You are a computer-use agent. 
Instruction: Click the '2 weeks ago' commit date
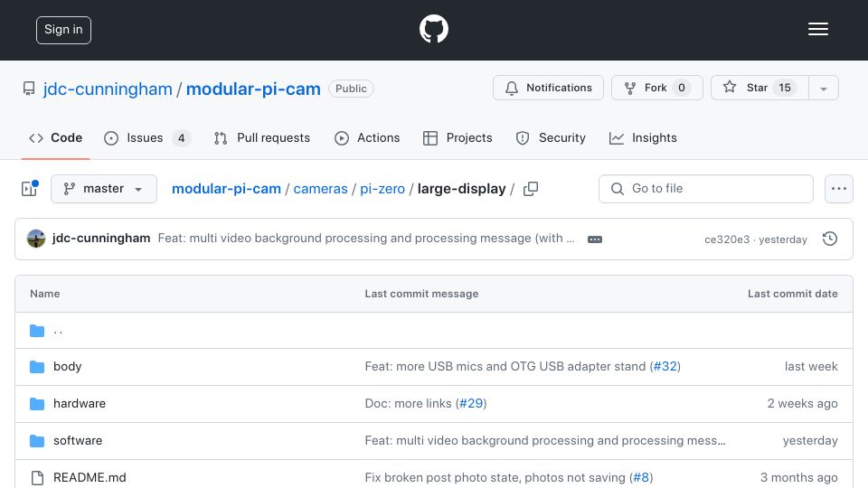pos(802,403)
